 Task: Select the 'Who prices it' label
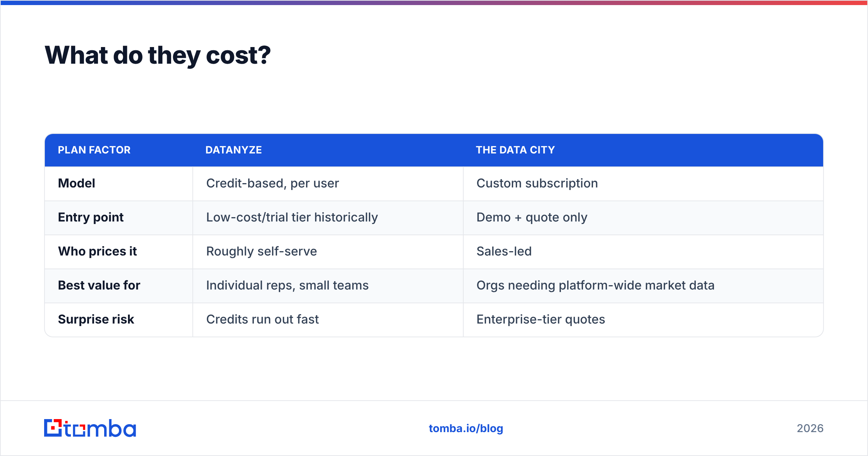pos(98,252)
